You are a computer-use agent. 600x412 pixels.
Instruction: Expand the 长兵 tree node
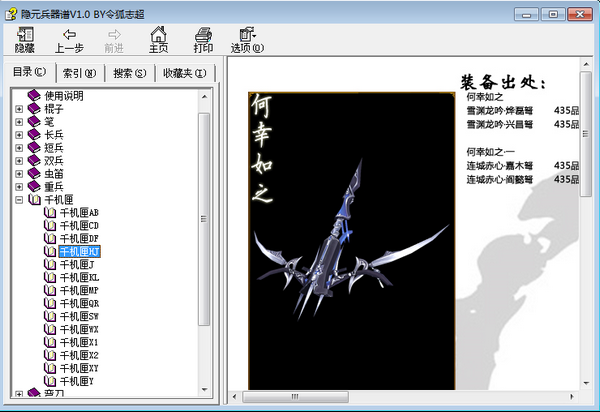[19, 135]
